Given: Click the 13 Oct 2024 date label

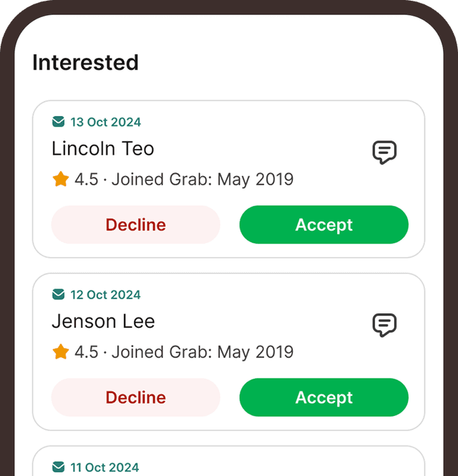Looking at the screenshot, I should (105, 122).
